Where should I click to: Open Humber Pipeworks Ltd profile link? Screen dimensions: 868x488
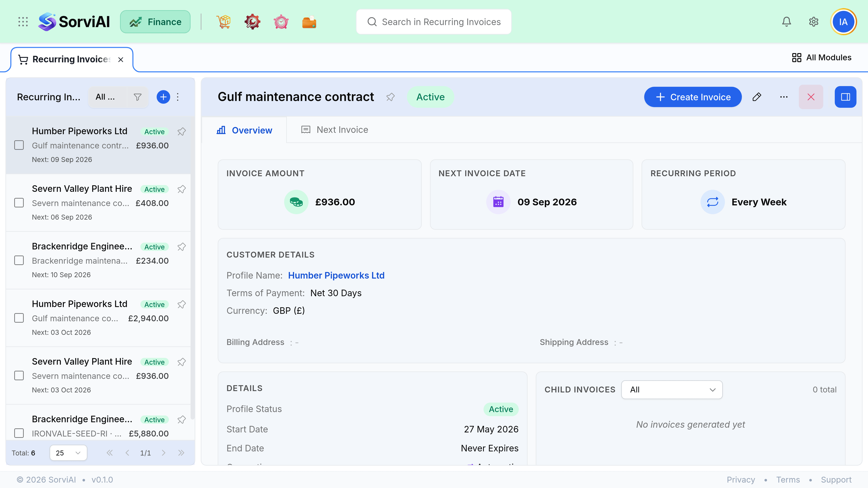point(336,275)
